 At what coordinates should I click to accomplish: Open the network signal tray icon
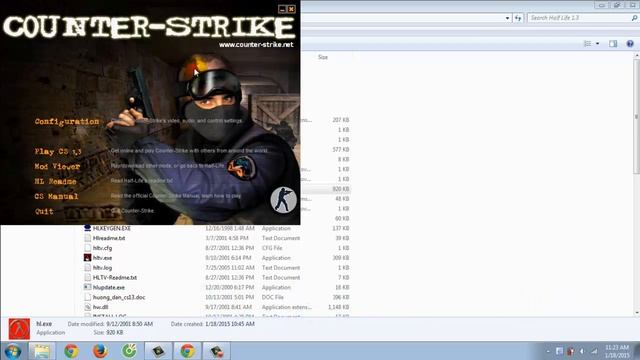pos(594,351)
